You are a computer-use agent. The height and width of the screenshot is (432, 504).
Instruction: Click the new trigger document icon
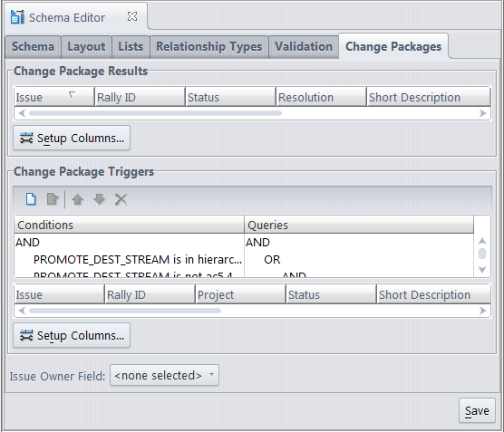[x=31, y=199]
